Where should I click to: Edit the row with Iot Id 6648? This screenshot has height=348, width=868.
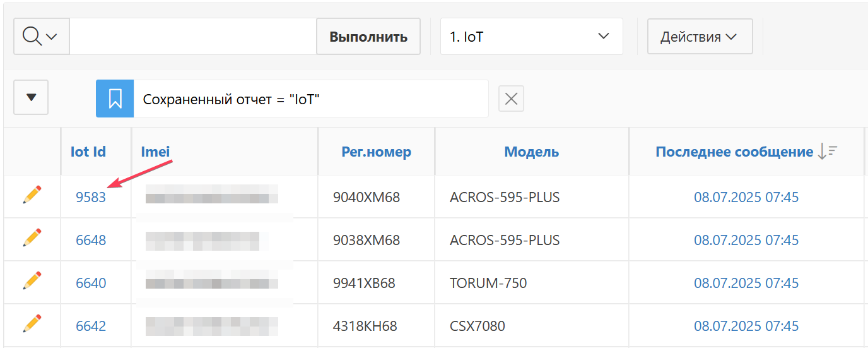tap(32, 239)
